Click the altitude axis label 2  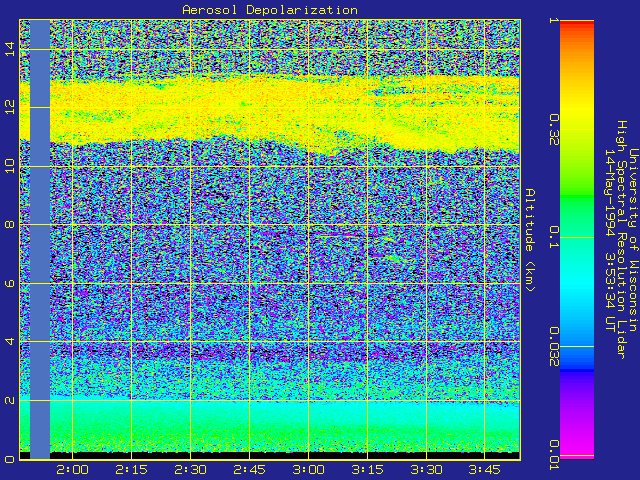coord(10,400)
